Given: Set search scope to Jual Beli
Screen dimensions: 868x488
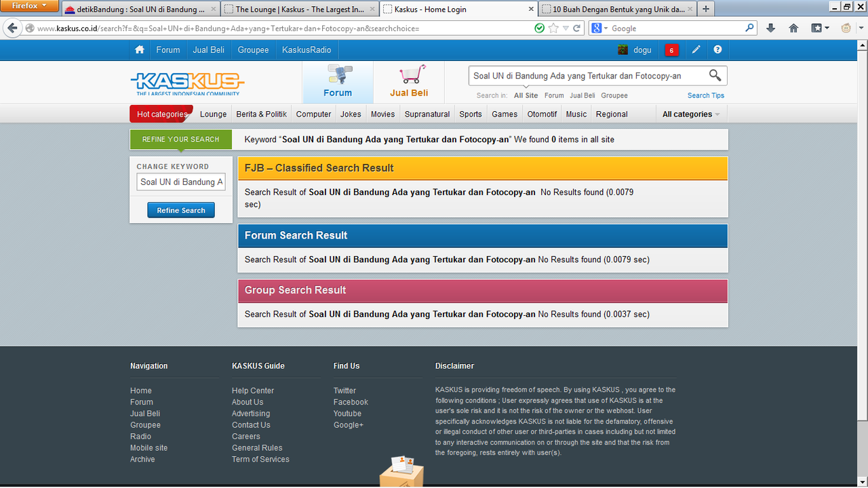Looking at the screenshot, I should [x=583, y=96].
